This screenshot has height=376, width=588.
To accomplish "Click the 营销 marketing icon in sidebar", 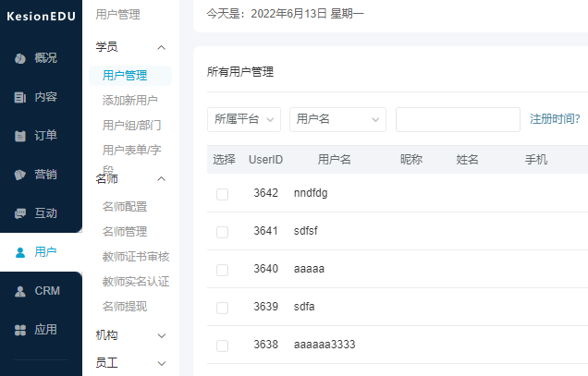I will pos(20,175).
